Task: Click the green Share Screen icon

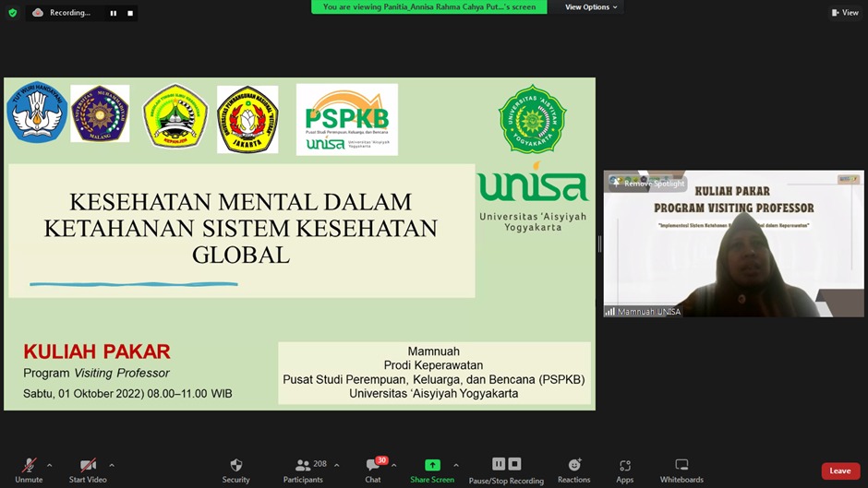Action: [x=431, y=465]
